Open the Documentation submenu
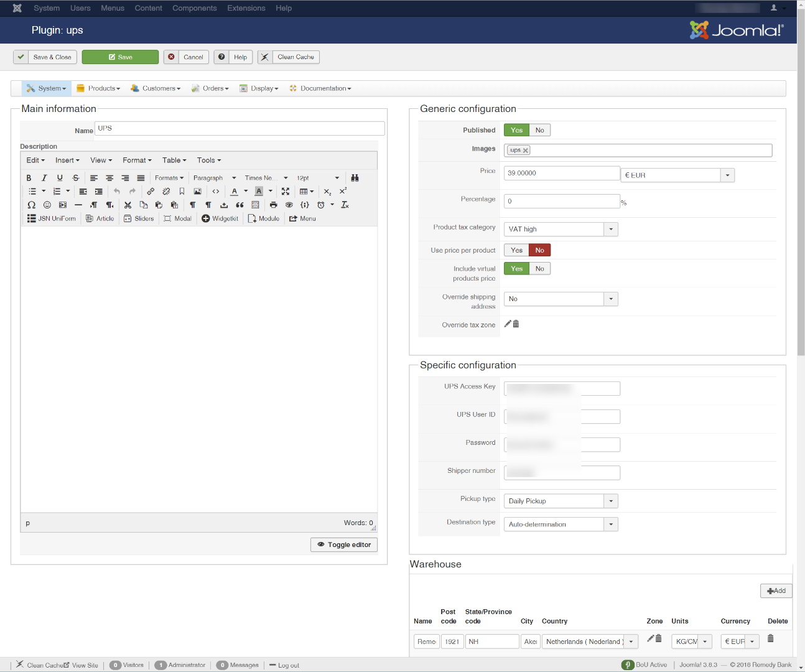 (320, 88)
